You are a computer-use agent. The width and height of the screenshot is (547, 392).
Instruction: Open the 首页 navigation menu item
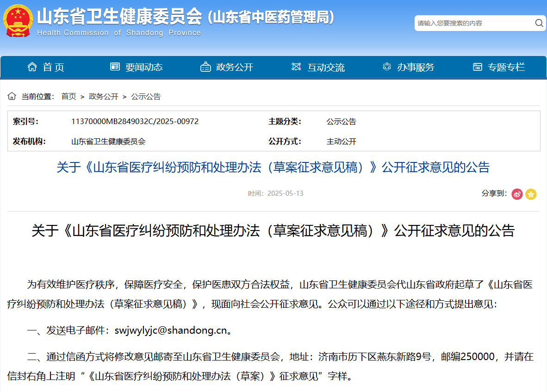point(53,67)
